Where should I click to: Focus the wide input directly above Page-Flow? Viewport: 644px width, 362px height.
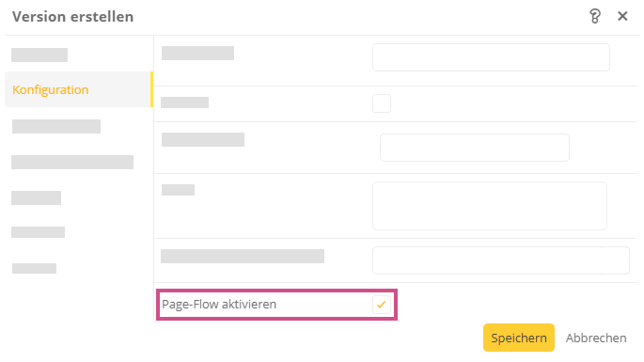pos(501,260)
